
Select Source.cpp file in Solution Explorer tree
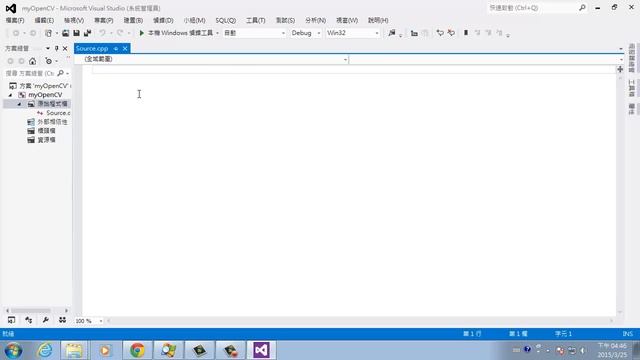tap(58, 113)
